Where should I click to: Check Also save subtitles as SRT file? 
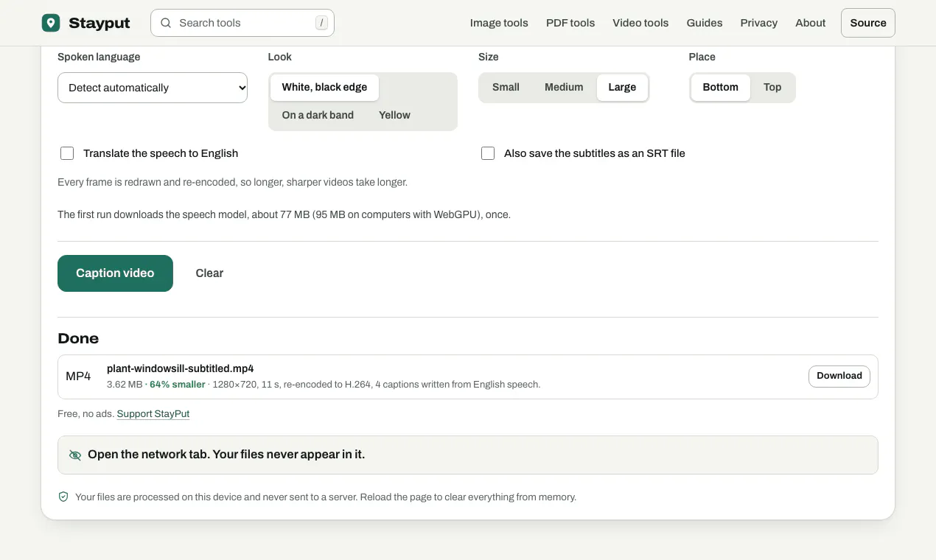point(488,153)
